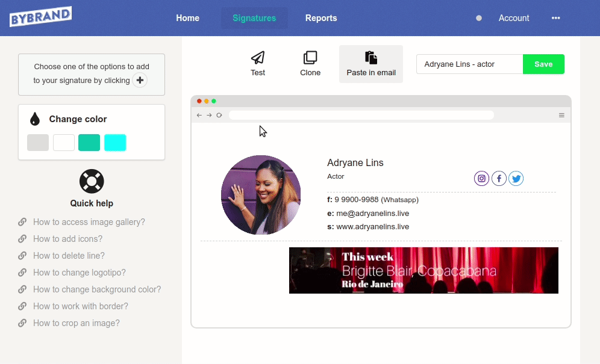Clone this signature
This screenshot has height=364, width=600.
click(310, 64)
